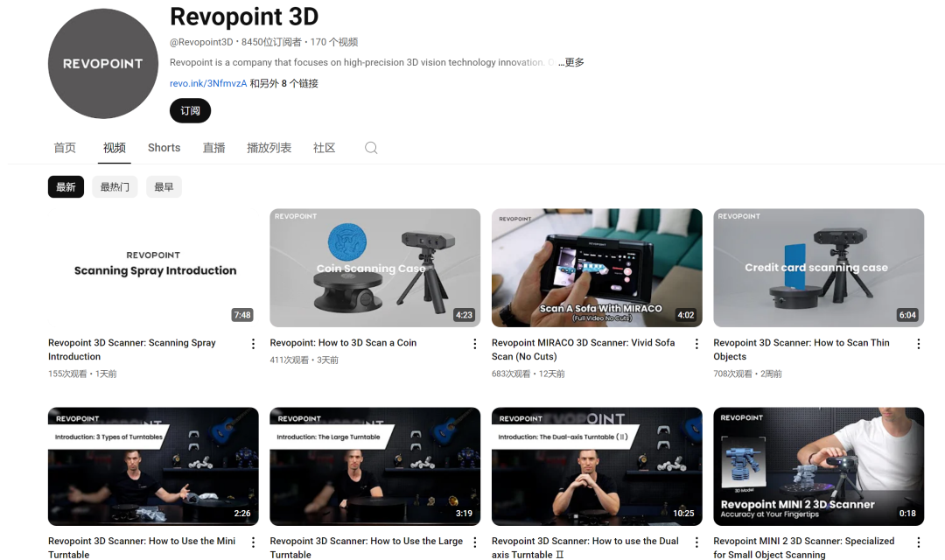Screen dimensions: 945x560
Task: Open the revo.ink/3NfmvzA link
Action: pos(208,84)
